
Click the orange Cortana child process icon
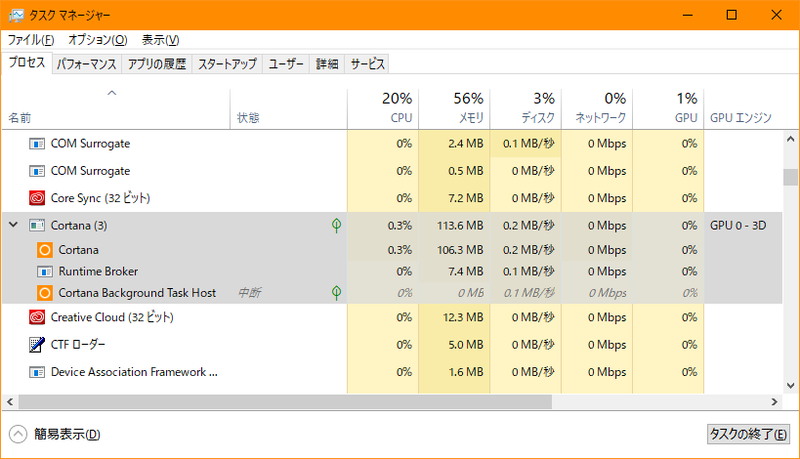pyautogui.click(x=45, y=250)
